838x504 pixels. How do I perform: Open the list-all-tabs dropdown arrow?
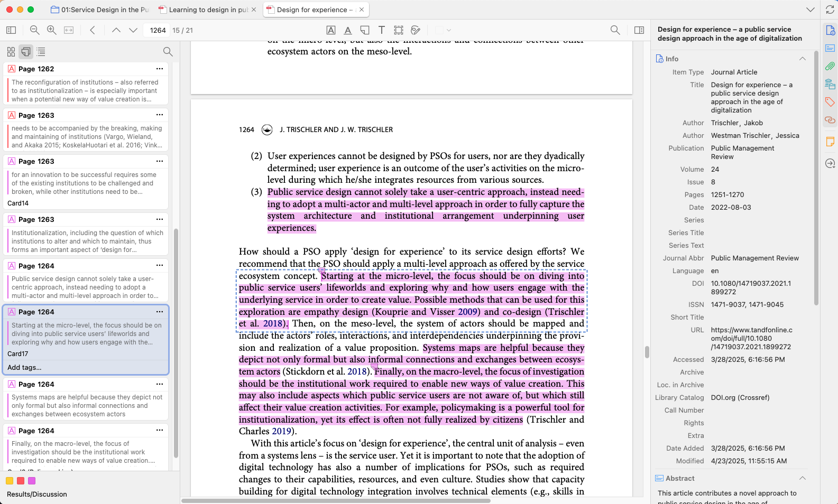[810, 10]
